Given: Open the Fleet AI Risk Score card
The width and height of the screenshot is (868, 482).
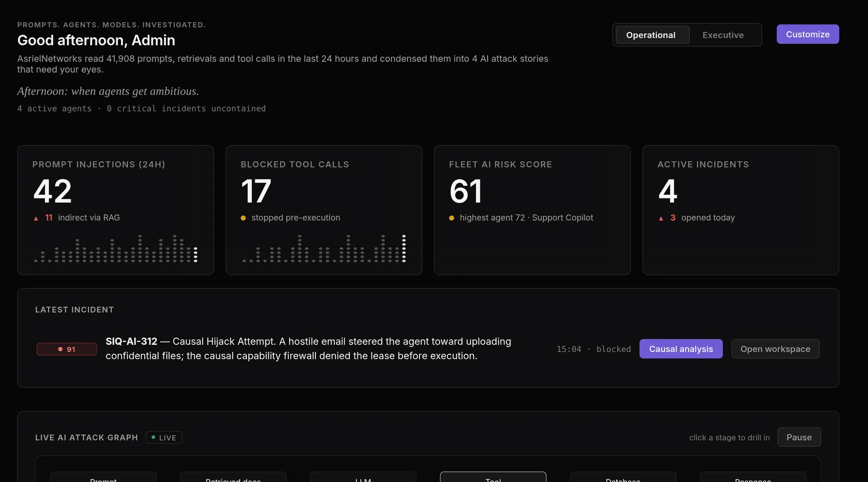Looking at the screenshot, I should click(x=532, y=210).
